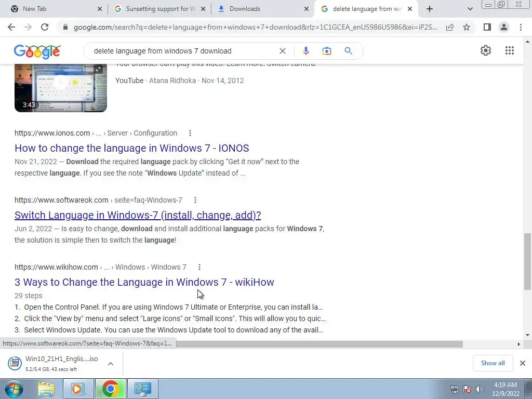
Task: Go forward one page in history
Action: 28,27
